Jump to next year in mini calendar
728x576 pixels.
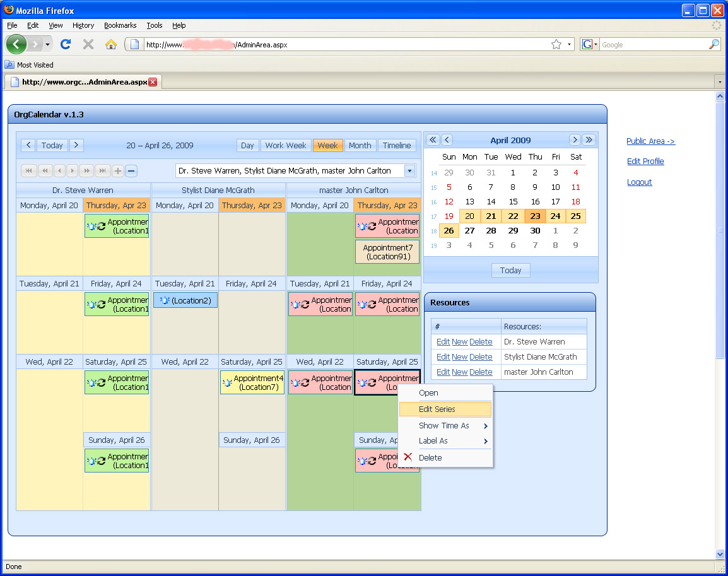tap(589, 140)
